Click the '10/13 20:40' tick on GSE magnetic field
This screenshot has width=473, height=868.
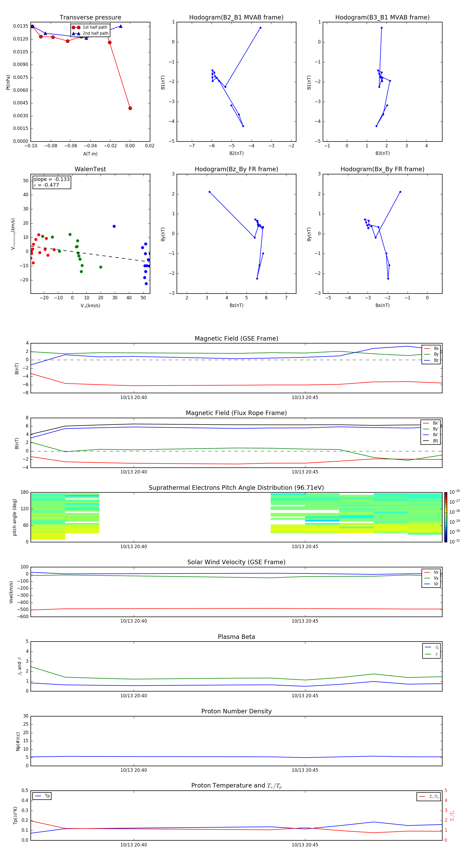[134, 398]
